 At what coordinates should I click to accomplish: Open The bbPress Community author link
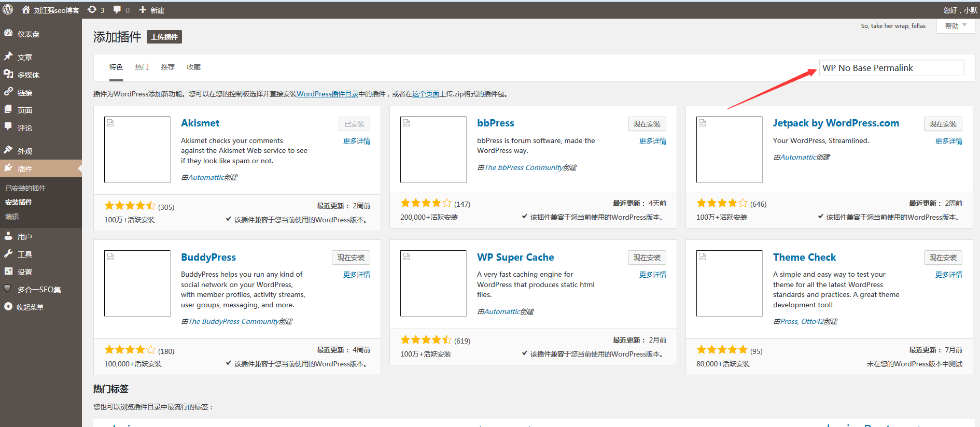pos(523,167)
